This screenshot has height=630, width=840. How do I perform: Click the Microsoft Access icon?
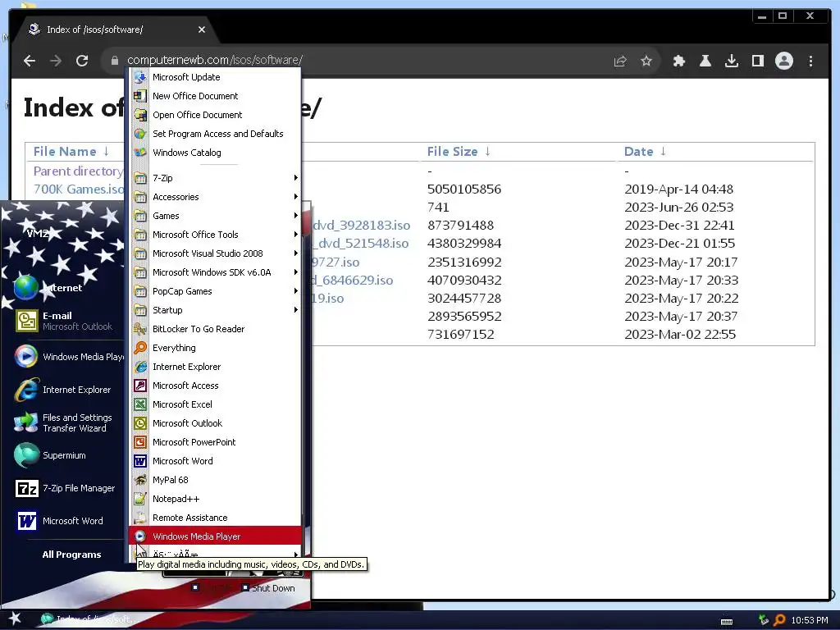[x=139, y=386]
